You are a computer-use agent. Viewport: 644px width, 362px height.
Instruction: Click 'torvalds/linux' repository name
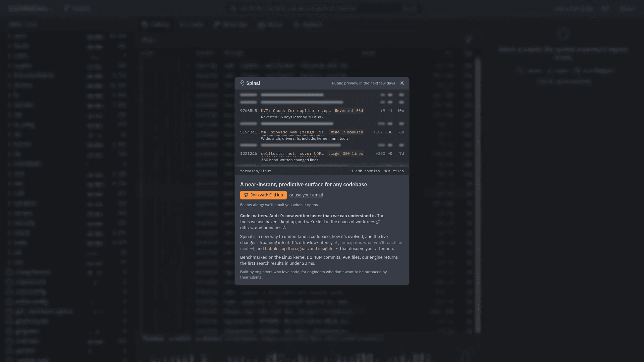[x=256, y=171]
